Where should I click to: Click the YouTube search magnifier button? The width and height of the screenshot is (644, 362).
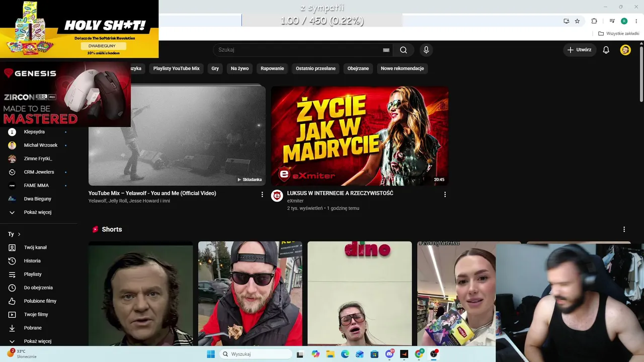pos(404,50)
